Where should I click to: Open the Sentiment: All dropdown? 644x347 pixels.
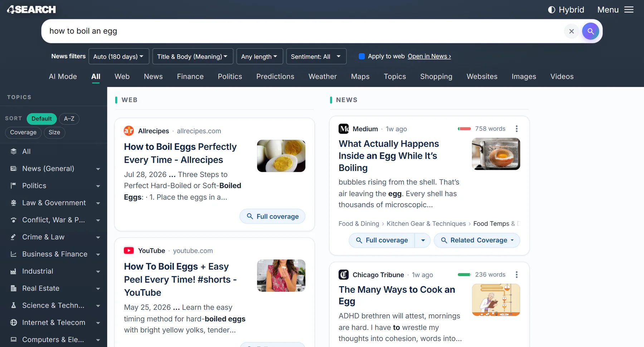tap(316, 57)
